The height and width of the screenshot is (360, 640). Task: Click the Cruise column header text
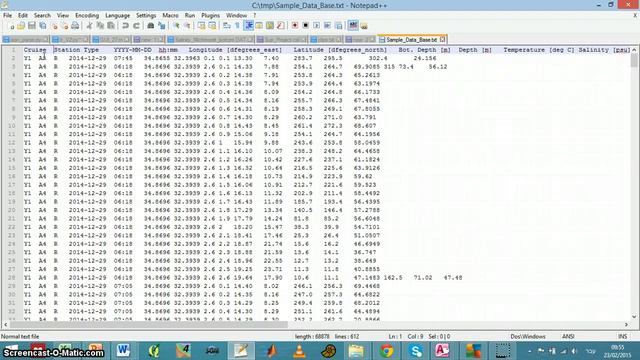(x=35, y=50)
